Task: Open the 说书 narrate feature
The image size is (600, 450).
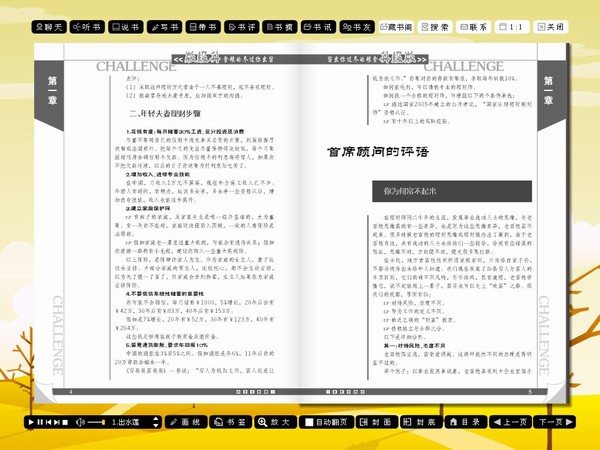Action: (126, 27)
